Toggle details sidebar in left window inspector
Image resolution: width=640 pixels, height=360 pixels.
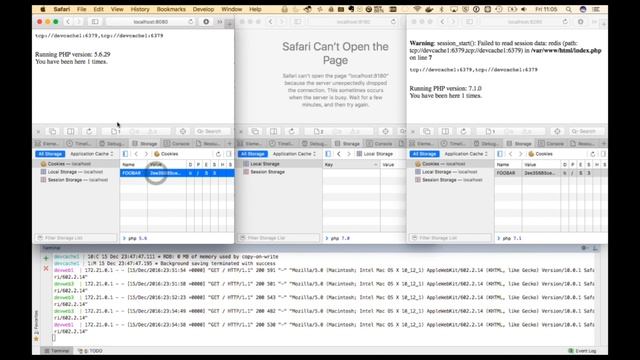tap(229, 154)
